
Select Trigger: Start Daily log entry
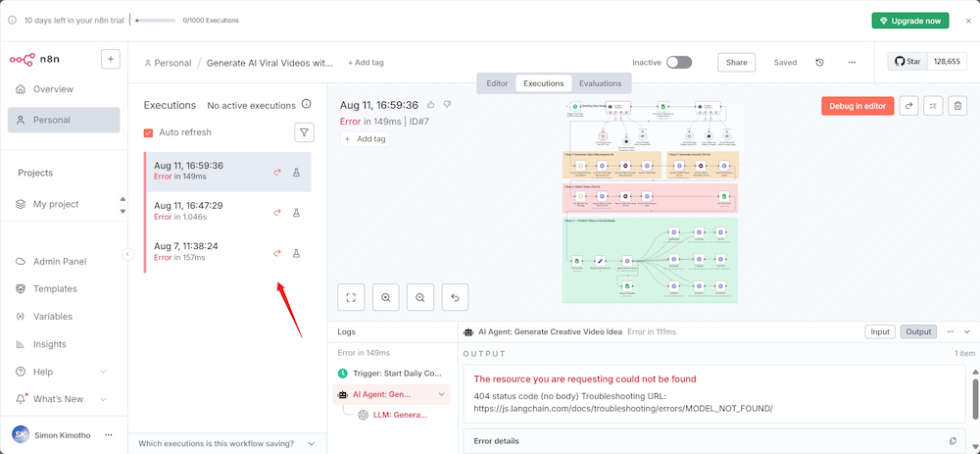point(393,374)
